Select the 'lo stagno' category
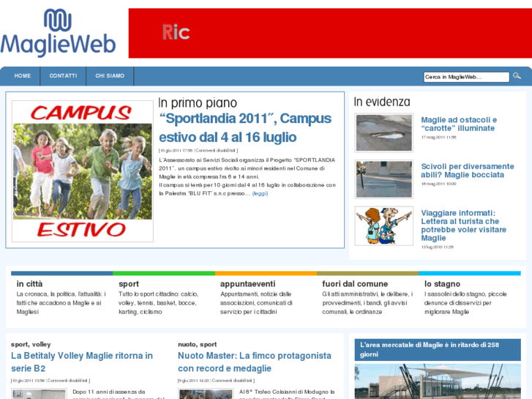Viewport: 532px width, 399px height. click(442, 284)
